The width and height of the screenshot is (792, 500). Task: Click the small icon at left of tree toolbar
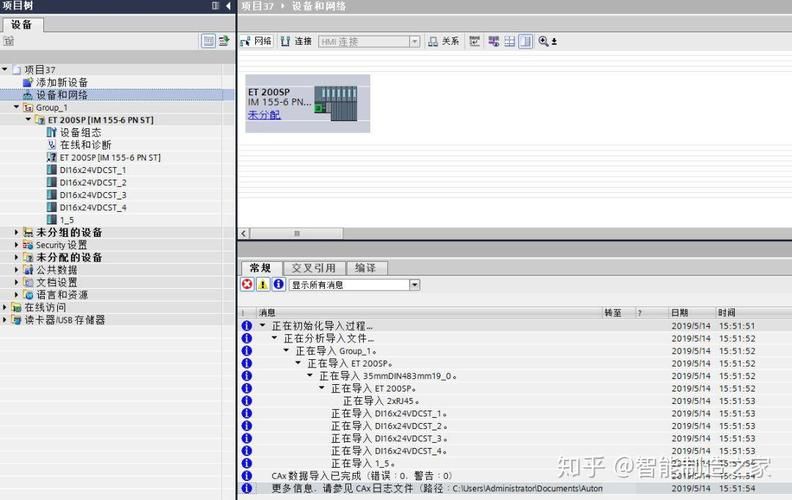click(x=9, y=41)
